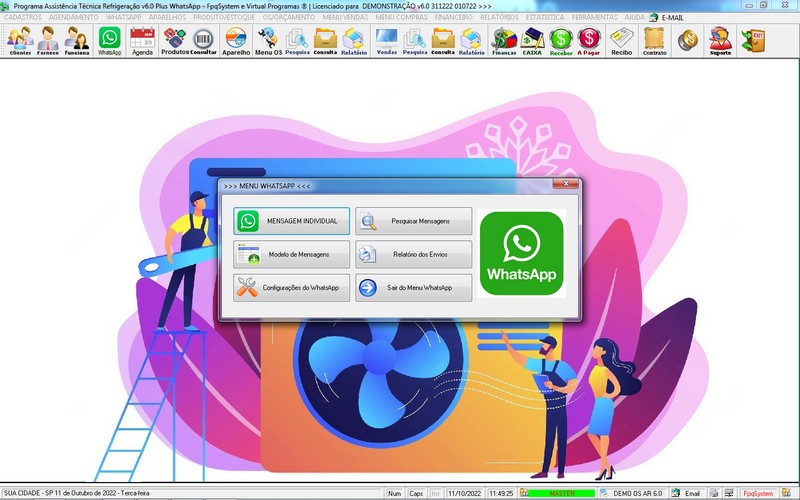Open the ESTATISTICA menu

pos(545,17)
